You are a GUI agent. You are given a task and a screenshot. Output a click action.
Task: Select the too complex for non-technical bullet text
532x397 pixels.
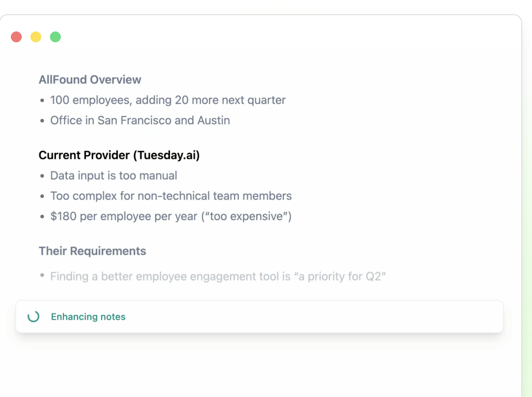[170, 196]
